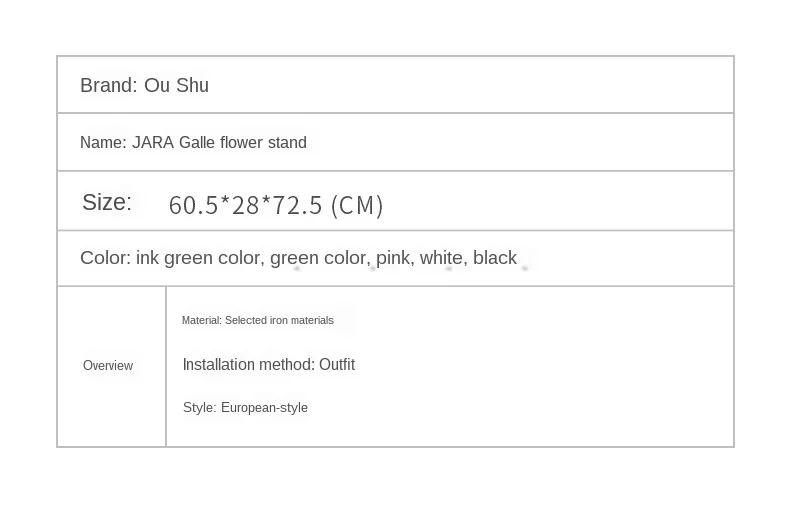Click the Name label in the table
This screenshot has width=790, height=511.
pyautogui.click(x=103, y=143)
